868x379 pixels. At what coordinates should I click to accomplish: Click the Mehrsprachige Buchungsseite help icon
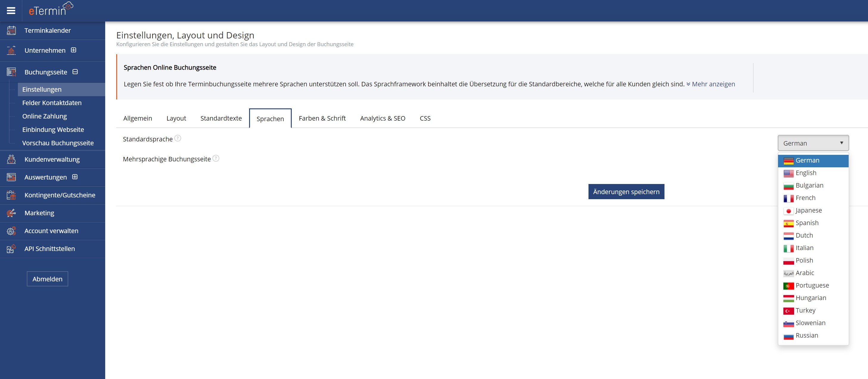(216, 158)
